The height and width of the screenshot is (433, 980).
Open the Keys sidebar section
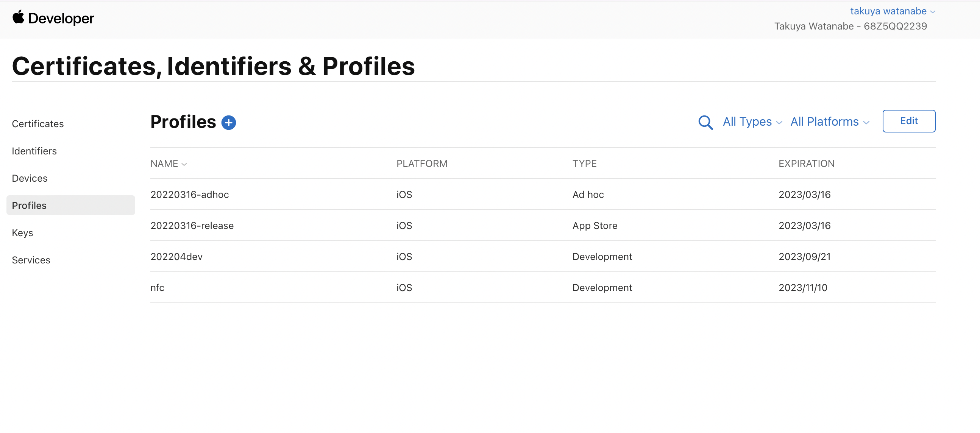[x=22, y=233]
